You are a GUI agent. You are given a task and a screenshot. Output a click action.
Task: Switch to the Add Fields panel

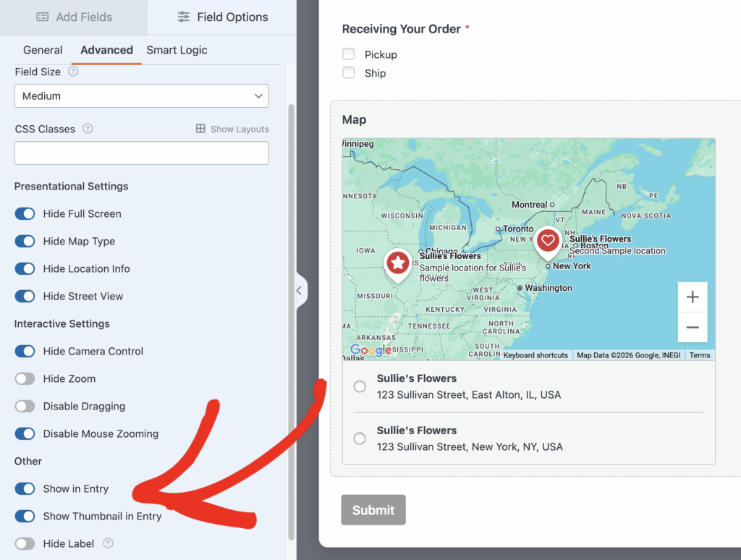pyautogui.click(x=74, y=17)
